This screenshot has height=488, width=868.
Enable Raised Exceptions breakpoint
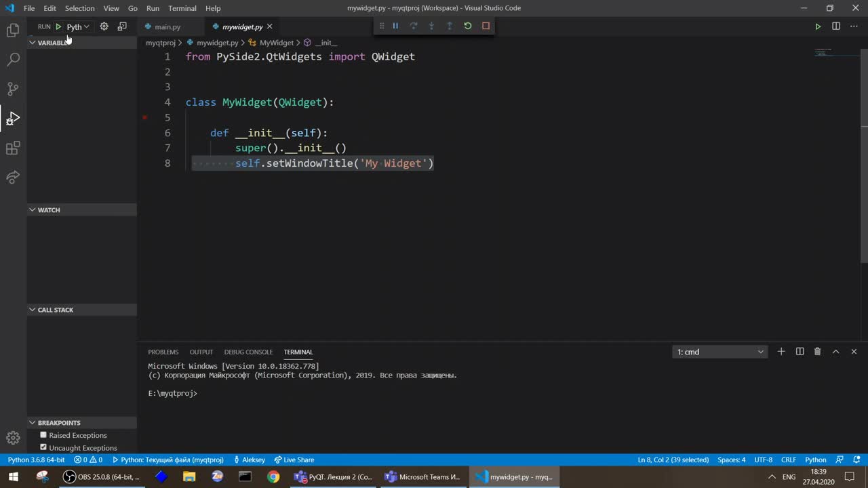pyautogui.click(x=43, y=435)
